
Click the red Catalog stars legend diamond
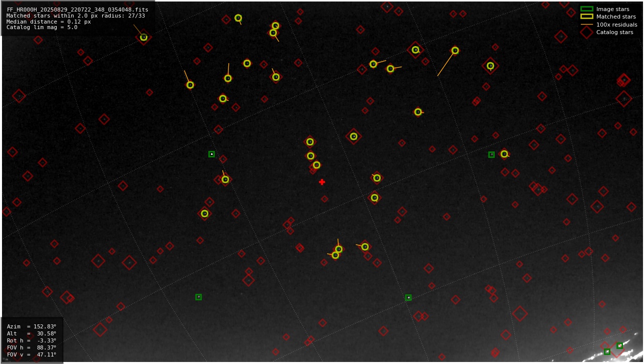(x=586, y=32)
